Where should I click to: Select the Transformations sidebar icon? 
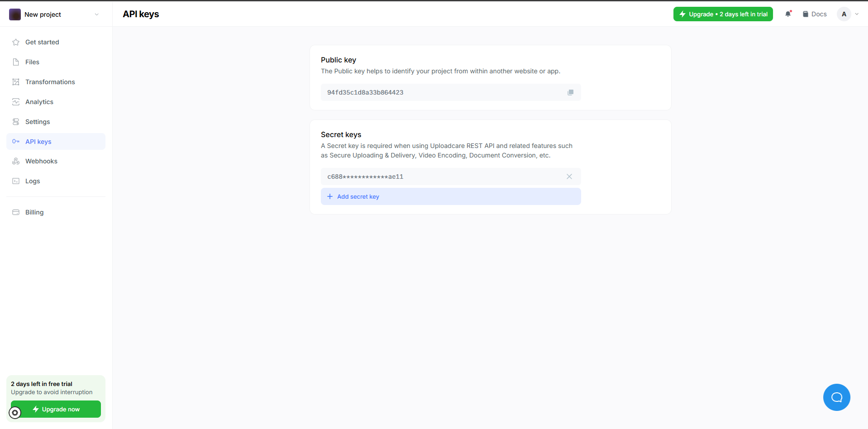tap(16, 82)
